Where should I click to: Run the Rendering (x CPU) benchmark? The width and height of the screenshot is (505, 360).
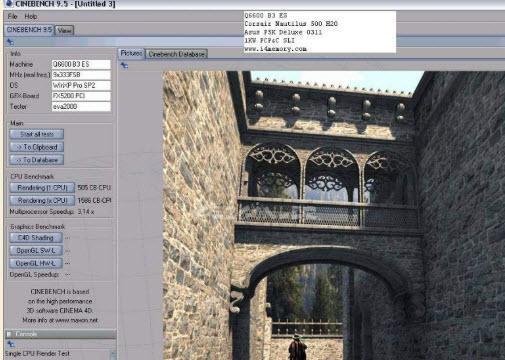point(42,200)
